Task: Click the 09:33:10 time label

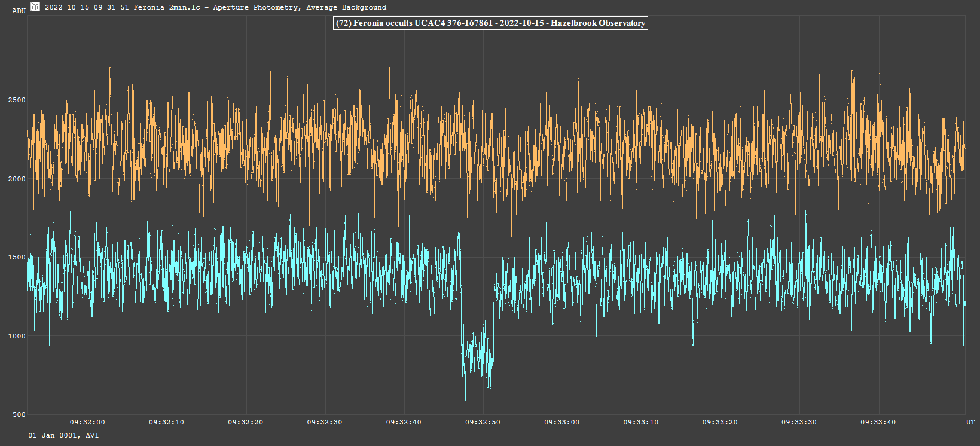Action: click(x=641, y=422)
